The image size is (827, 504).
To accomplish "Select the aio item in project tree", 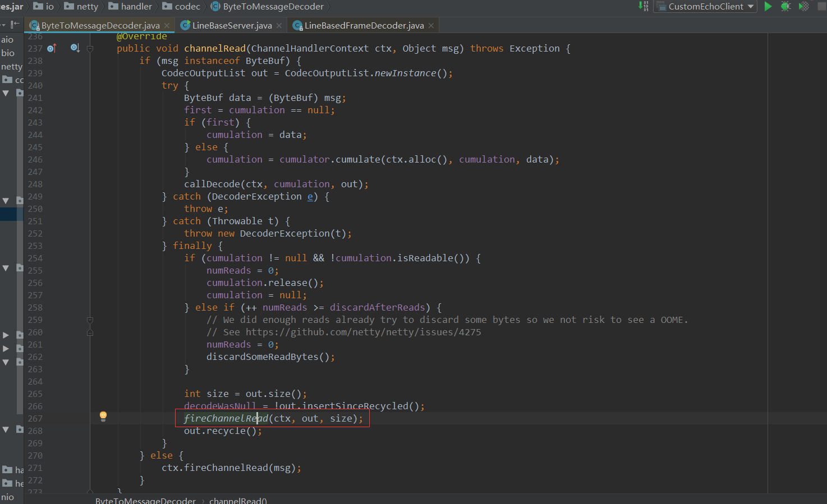I will (x=7, y=39).
